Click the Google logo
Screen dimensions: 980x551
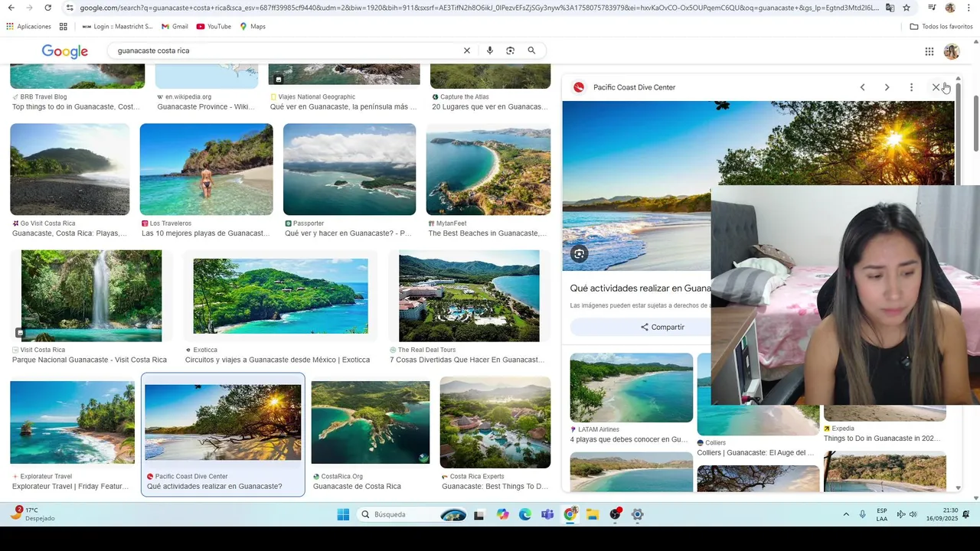coord(65,51)
